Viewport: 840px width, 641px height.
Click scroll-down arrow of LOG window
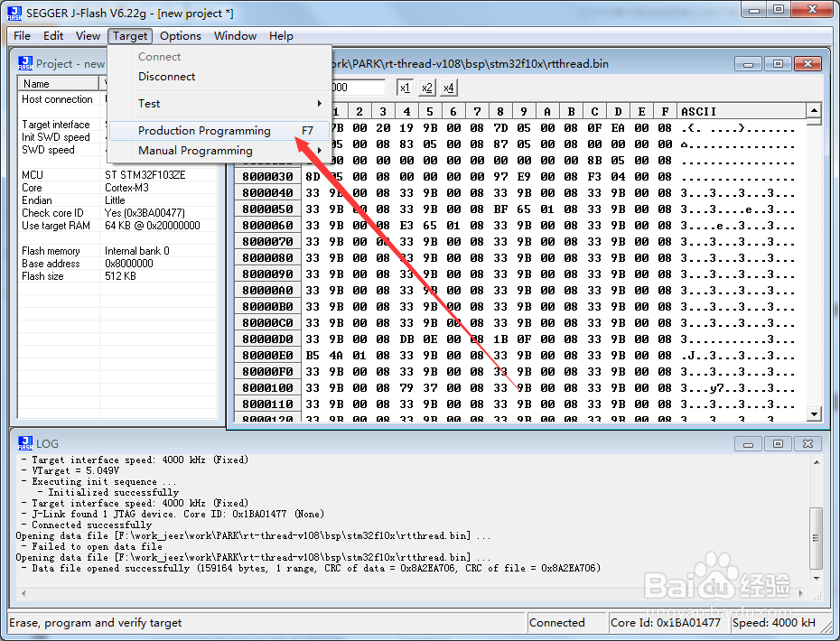point(816,579)
